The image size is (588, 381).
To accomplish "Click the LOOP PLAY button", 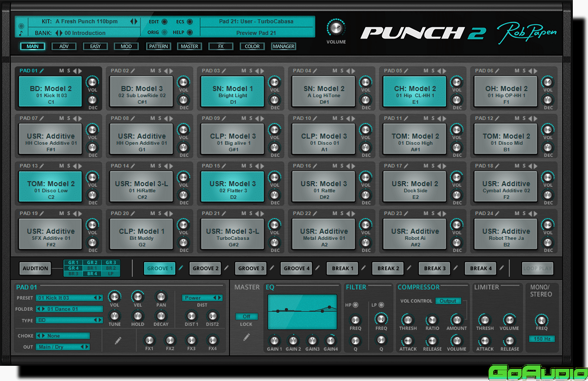I will click(x=537, y=269).
